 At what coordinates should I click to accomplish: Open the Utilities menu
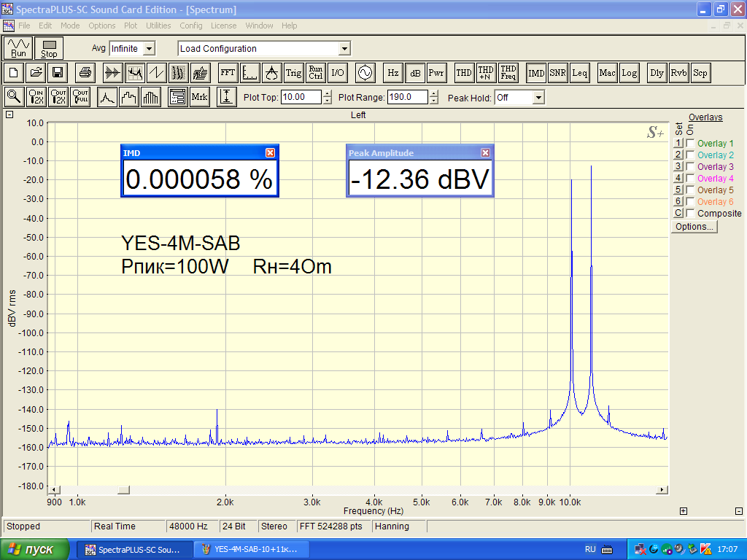[x=158, y=26]
